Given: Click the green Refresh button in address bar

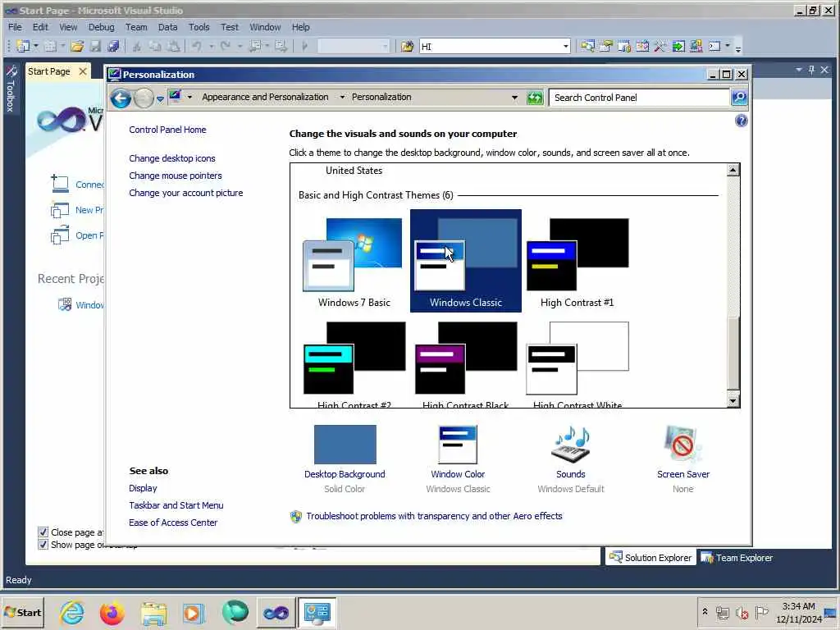Looking at the screenshot, I should [535, 98].
